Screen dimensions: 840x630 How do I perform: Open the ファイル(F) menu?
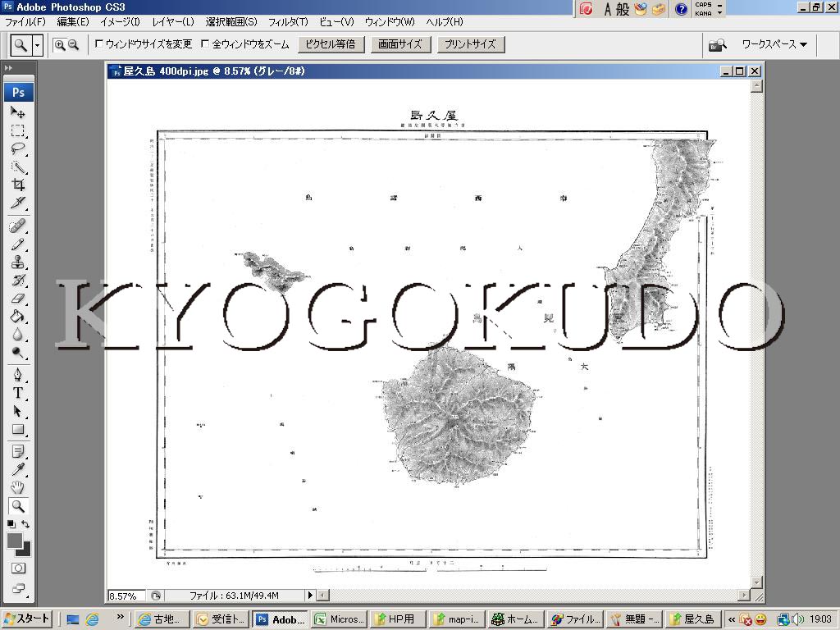point(25,22)
